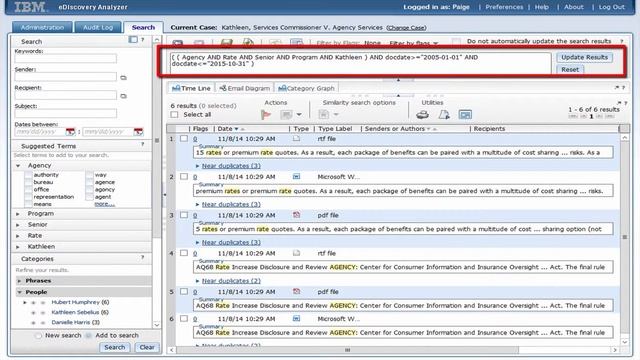Click the rtf file icon on result 1
This screenshot has height=360, width=640.
pyautogui.click(x=296, y=138)
